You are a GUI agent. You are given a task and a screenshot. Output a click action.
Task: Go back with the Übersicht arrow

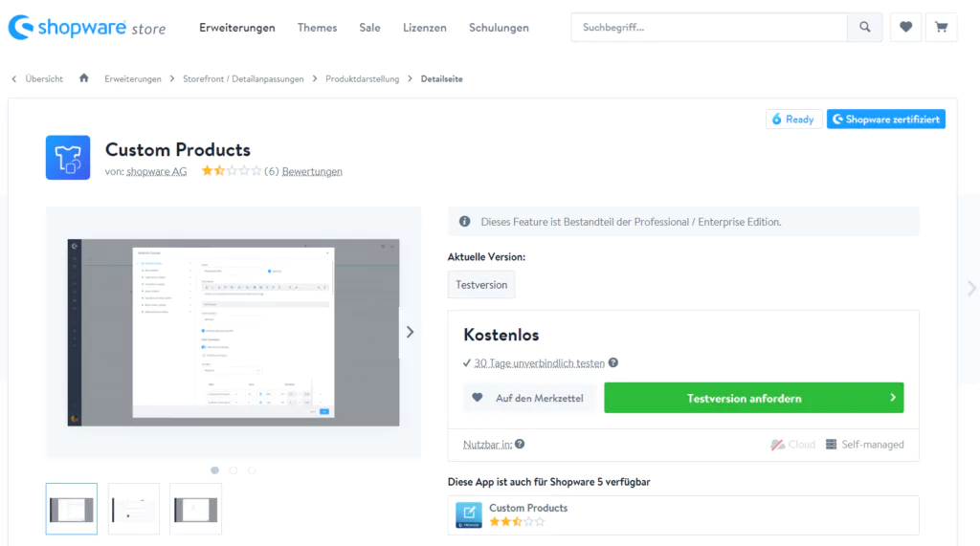[x=14, y=78]
